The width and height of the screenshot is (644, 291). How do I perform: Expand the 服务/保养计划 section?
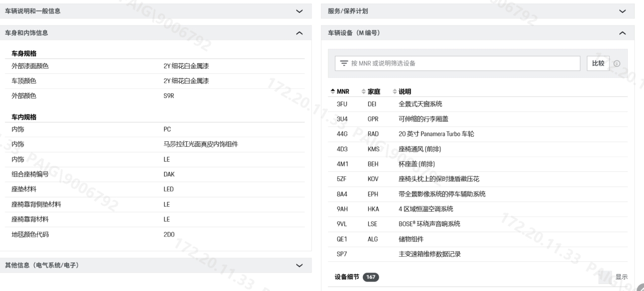click(x=622, y=11)
